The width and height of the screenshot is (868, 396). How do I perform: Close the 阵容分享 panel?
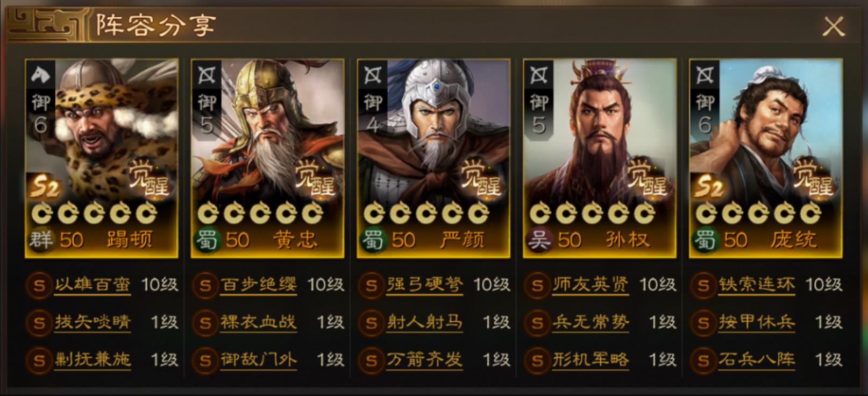[834, 26]
